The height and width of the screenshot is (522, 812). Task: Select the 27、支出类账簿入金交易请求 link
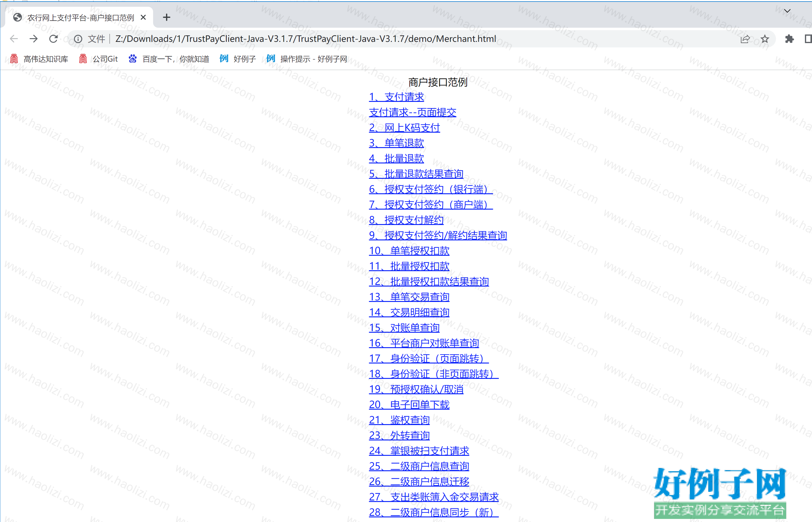point(434,497)
